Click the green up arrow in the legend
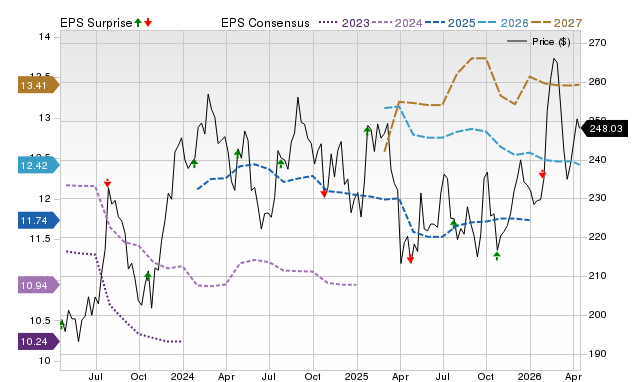640x382 pixels. tap(138, 22)
